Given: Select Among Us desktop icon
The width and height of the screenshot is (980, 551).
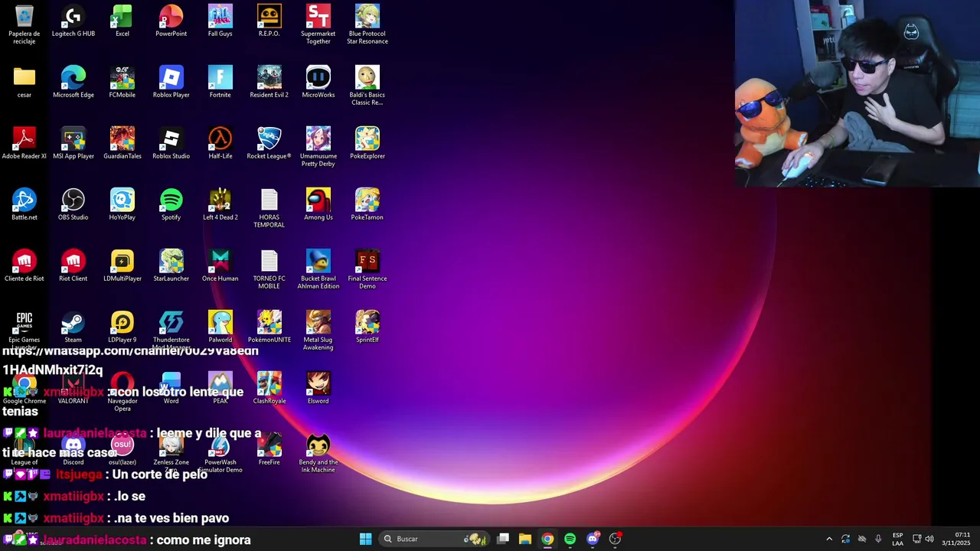Looking at the screenshot, I should click(318, 205).
